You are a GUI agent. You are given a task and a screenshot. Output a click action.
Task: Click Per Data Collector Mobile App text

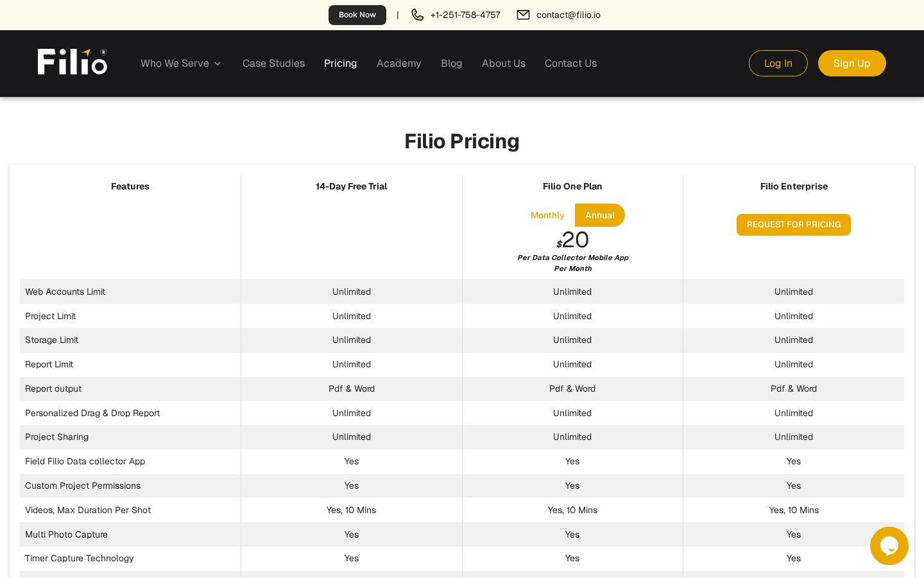point(573,258)
